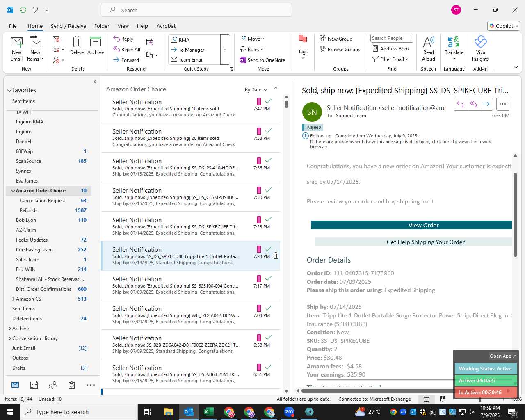This screenshot has width=525, height=420.
Task: Click the Open App button on the tracker
Action: coord(503,356)
